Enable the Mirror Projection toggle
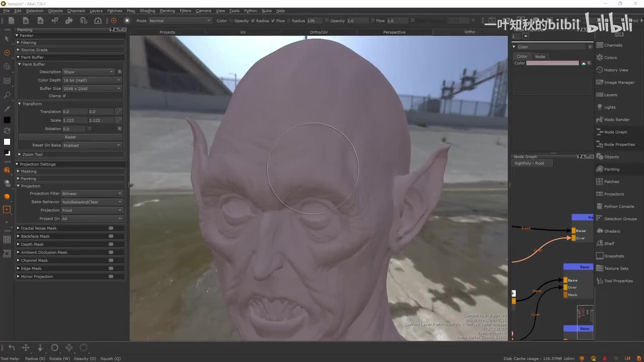This screenshot has width=644, height=362. tap(111, 277)
